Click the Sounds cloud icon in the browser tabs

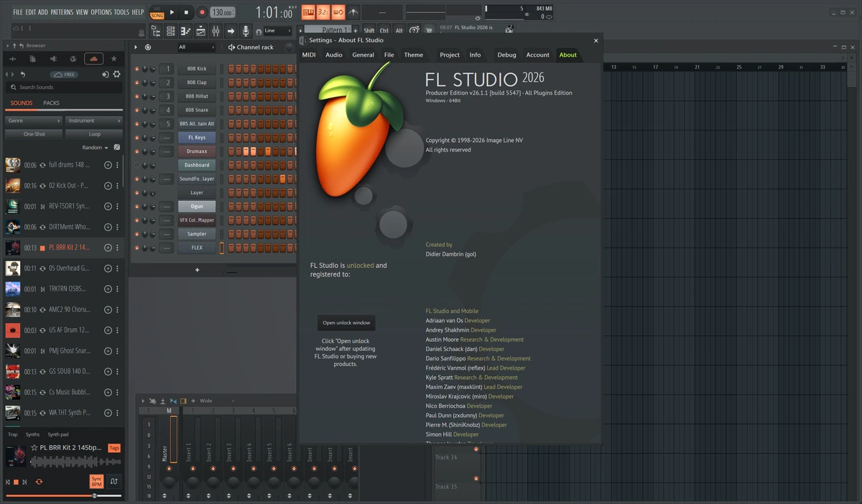point(93,59)
